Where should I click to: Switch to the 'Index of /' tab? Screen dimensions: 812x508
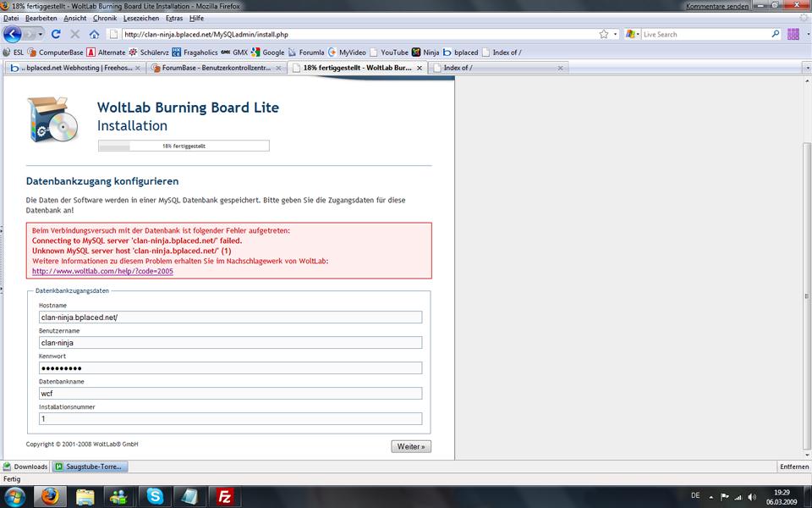click(498, 68)
